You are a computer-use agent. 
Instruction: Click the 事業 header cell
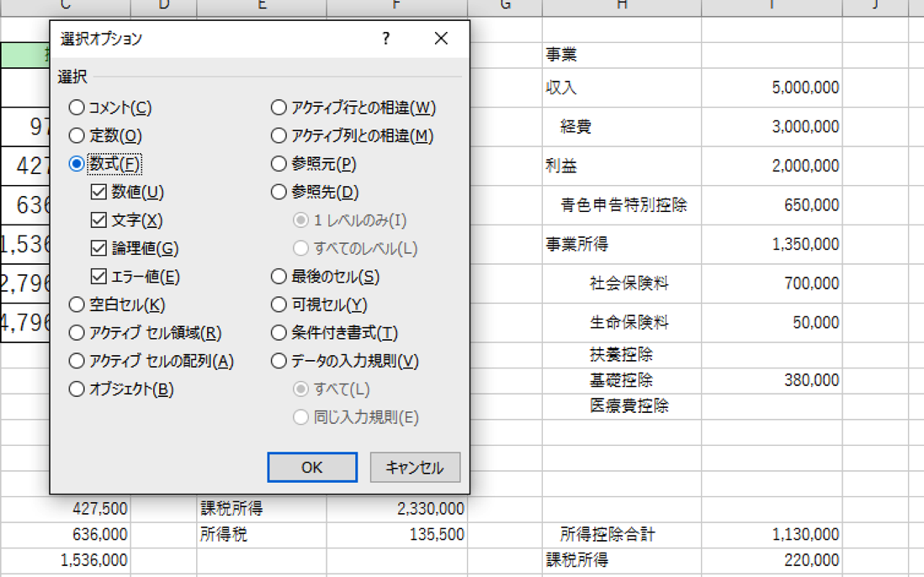click(622, 55)
